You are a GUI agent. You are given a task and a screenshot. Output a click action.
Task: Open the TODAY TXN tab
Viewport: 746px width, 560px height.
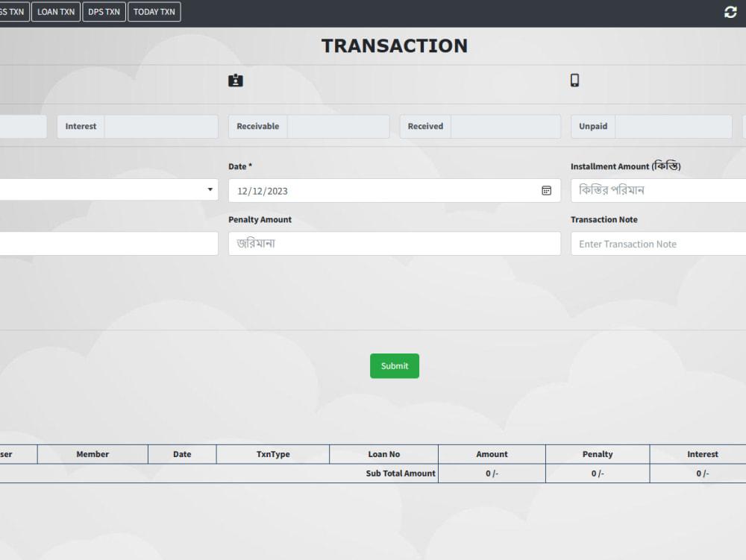point(154,12)
